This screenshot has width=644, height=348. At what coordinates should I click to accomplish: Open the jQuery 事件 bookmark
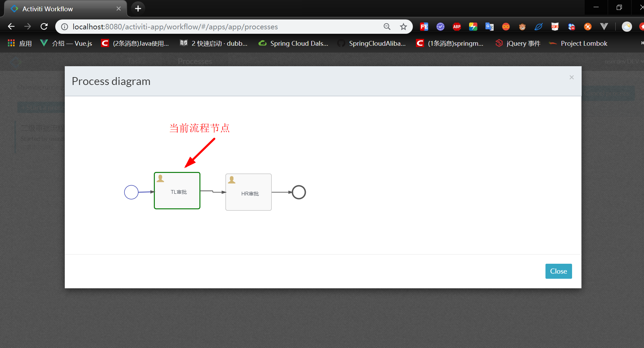click(518, 43)
